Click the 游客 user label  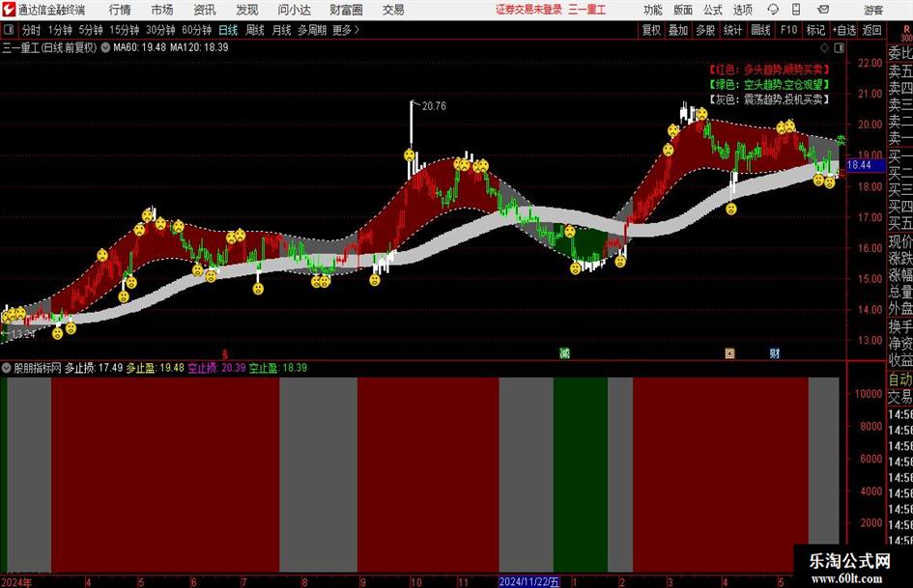[x=873, y=10]
